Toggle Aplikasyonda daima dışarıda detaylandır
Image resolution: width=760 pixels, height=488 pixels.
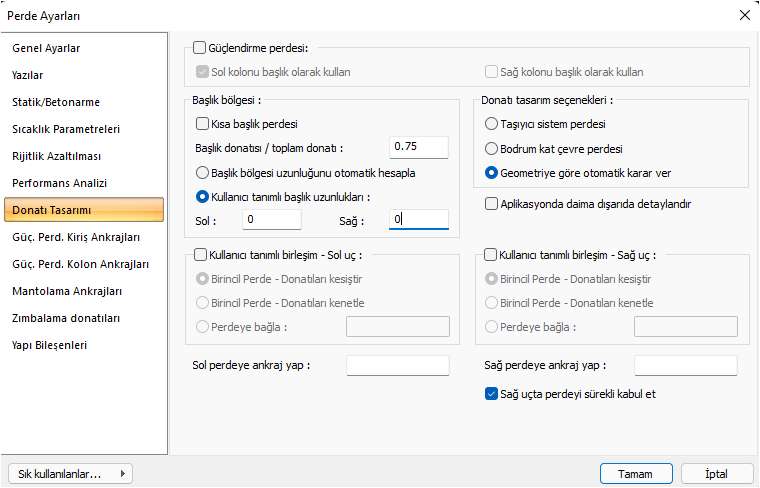[491, 203]
